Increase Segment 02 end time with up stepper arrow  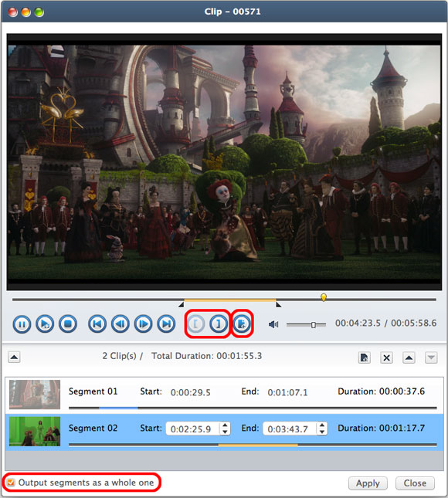pyautogui.click(x=322, y=425)
